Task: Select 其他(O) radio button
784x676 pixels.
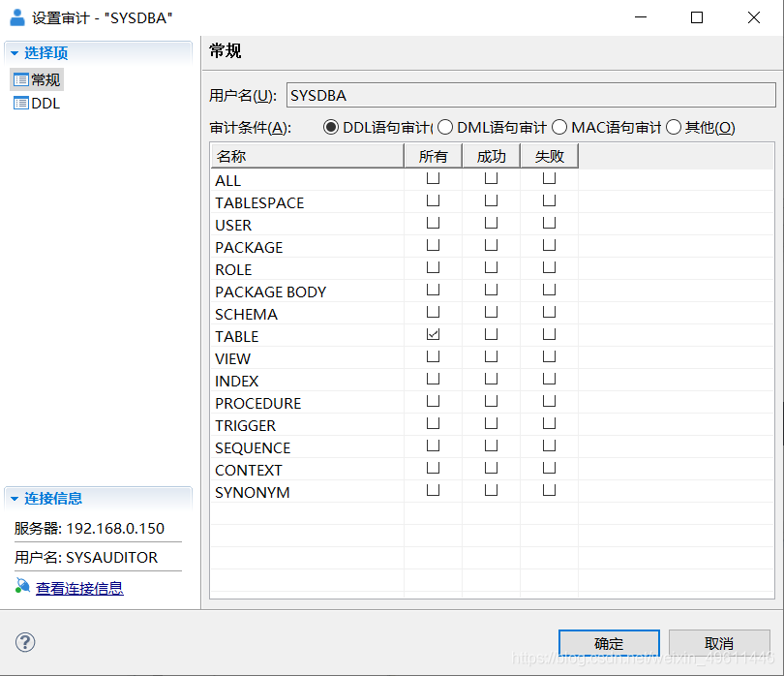Action: coord(674,127)
